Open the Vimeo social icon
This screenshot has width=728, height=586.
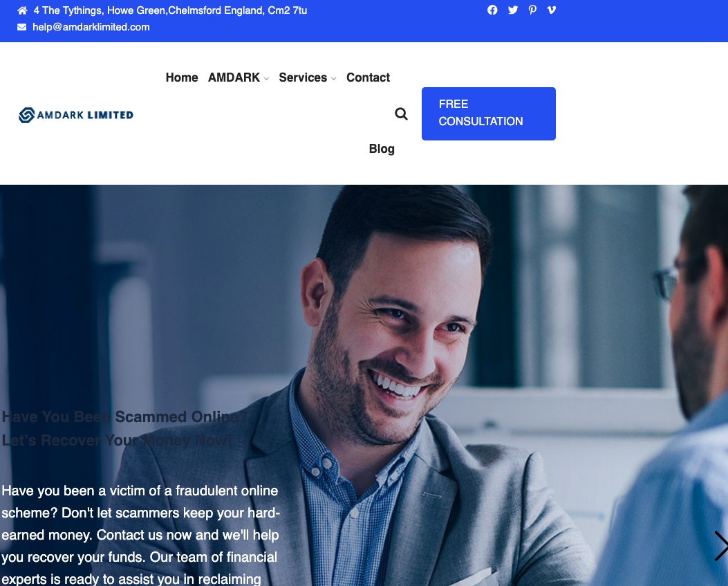point(551,10)
